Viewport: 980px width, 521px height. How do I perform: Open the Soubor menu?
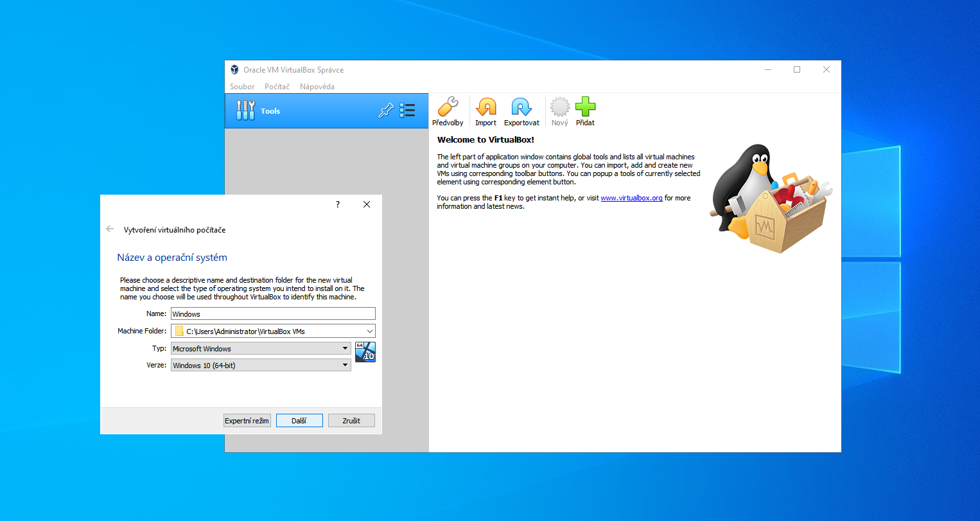pos(242,86)
